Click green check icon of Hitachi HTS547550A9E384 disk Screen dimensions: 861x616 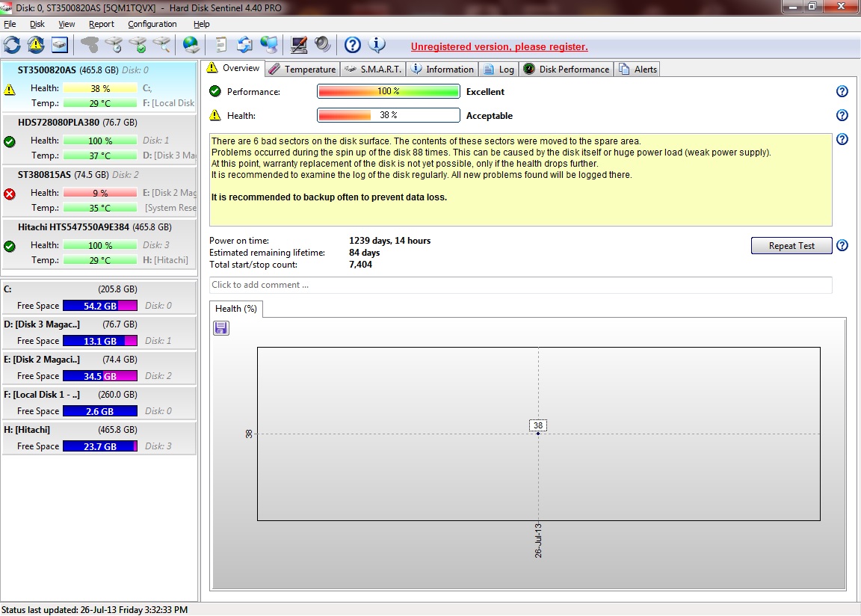click(9, 247)
